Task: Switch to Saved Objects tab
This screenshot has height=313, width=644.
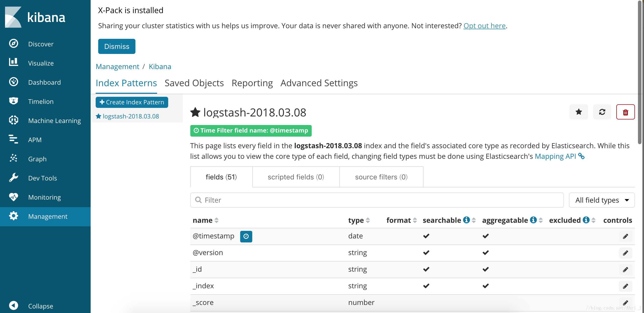Action: (194, 83)
